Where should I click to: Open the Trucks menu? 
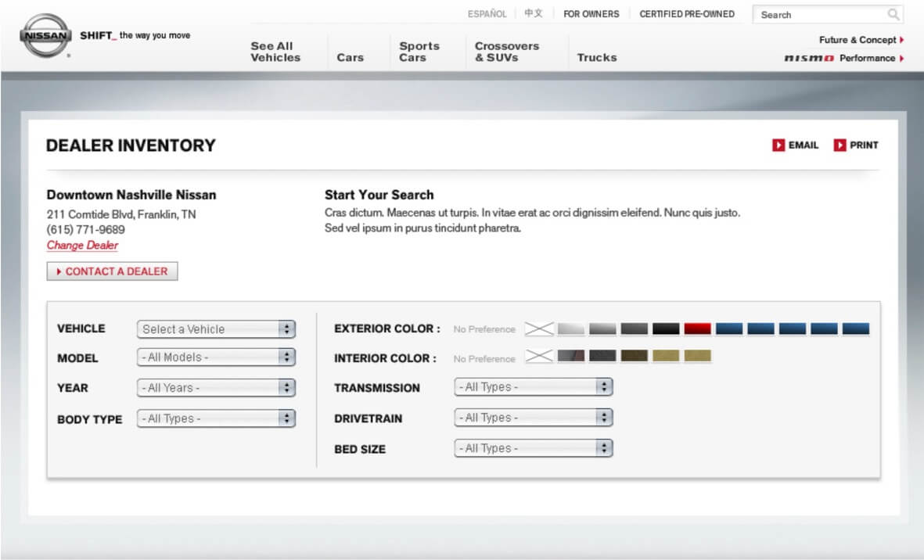tap(596, 57)
